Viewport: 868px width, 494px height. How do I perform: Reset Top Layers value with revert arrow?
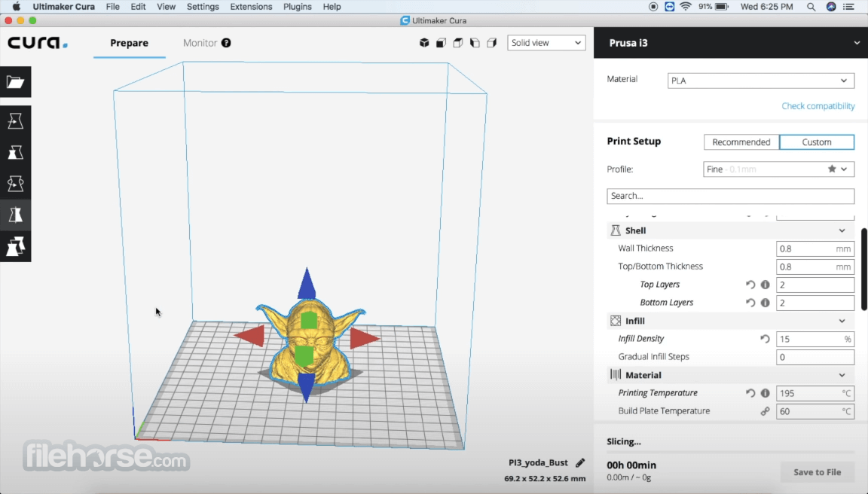tap(750, 285)
